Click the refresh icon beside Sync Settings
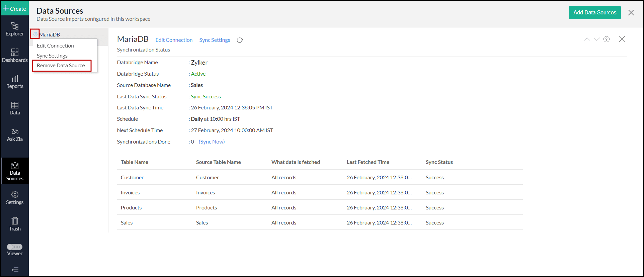This screenshot has width=644, height=277. coord(240,40)
